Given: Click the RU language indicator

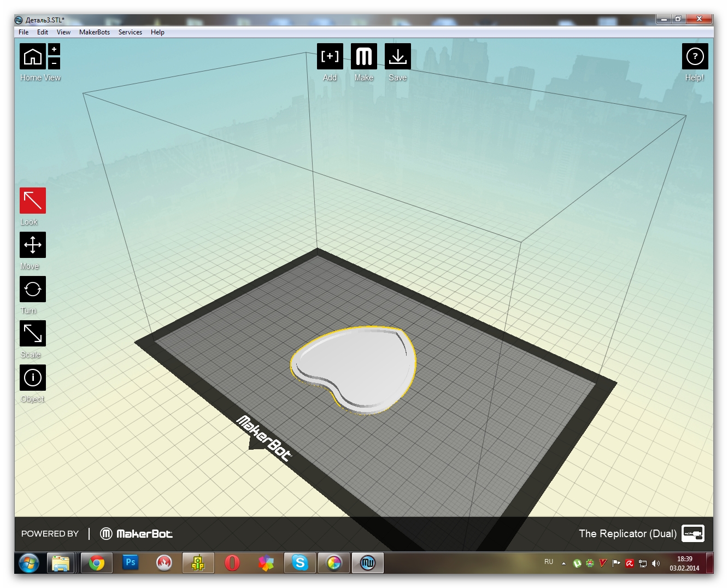Looking at the screenshot, I should [x=549, y=562].
